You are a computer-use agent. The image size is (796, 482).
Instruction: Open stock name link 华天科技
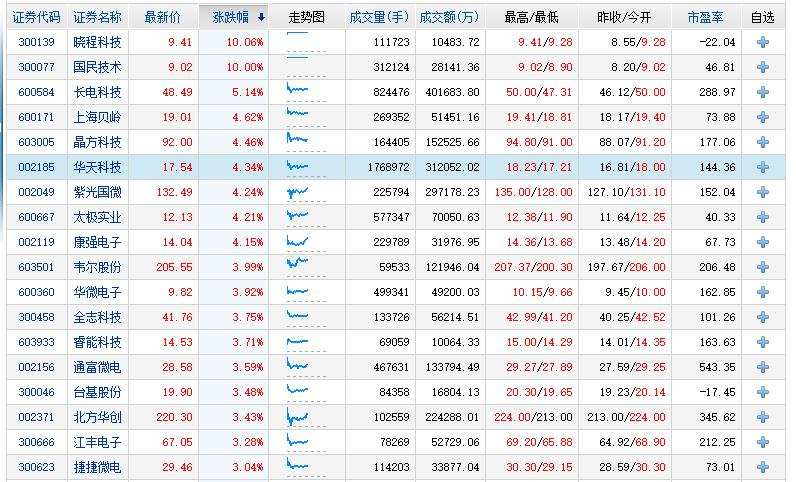97,167
